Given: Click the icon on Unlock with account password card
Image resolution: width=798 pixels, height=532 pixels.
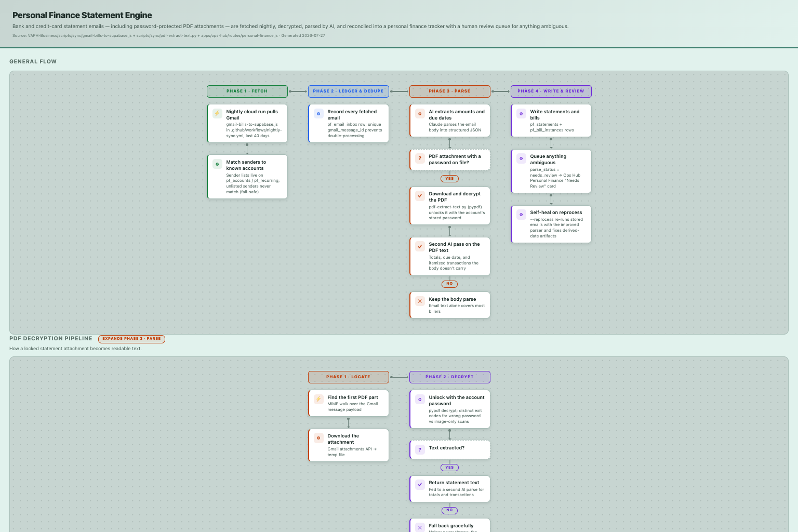Looking at the screenshot, I should click(x=420, y=399).
